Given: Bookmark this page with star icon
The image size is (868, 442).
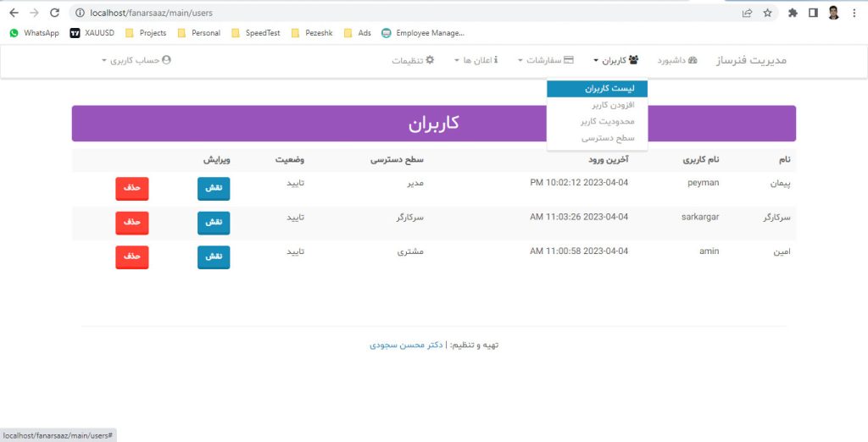Looking at the screenshot, I should pos(767,13).
